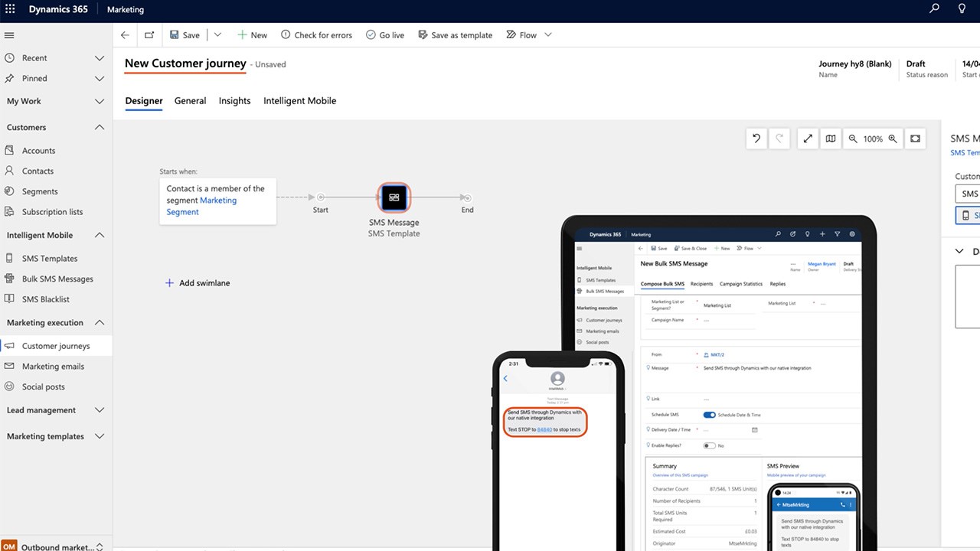Expand the Lead management group
The height and width of the screenshot is (551, 980).
coord(99,410)
